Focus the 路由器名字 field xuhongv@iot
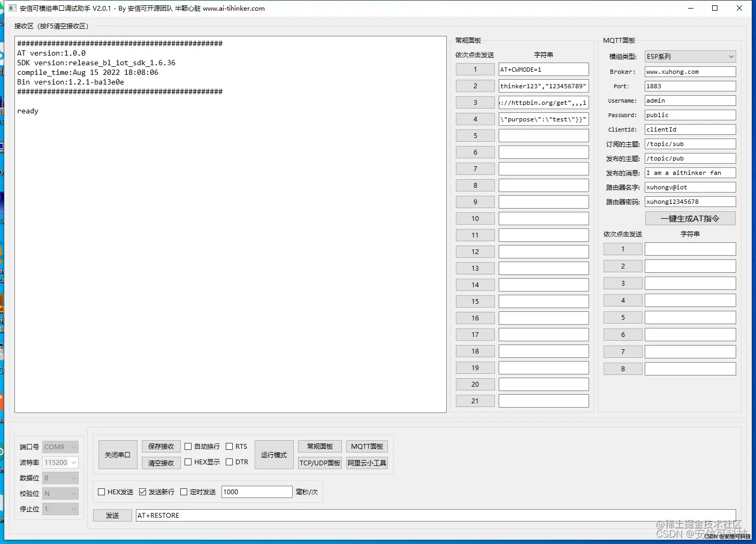 click(x=690, y=187)
